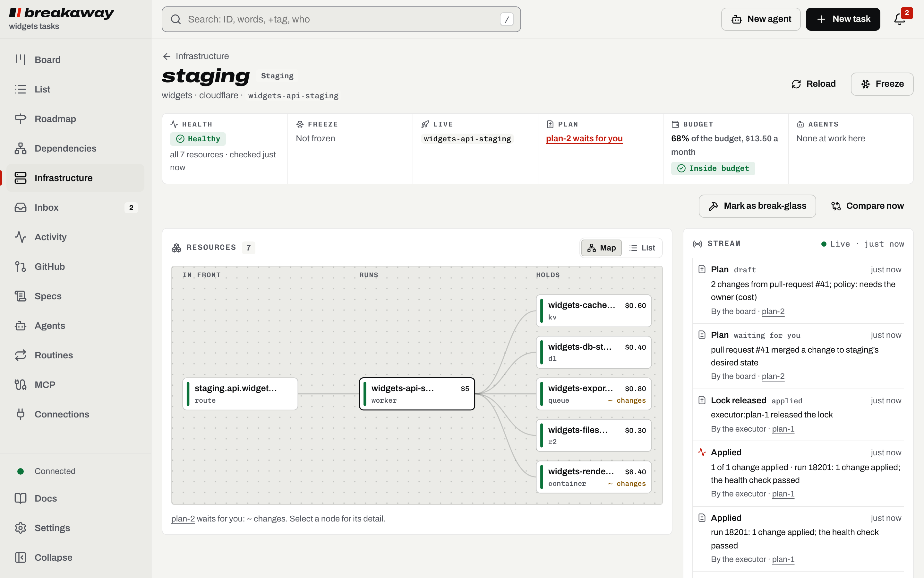Open the Settings gear icon
Screen dimensions: 924x578
click(x=20, y=528)
